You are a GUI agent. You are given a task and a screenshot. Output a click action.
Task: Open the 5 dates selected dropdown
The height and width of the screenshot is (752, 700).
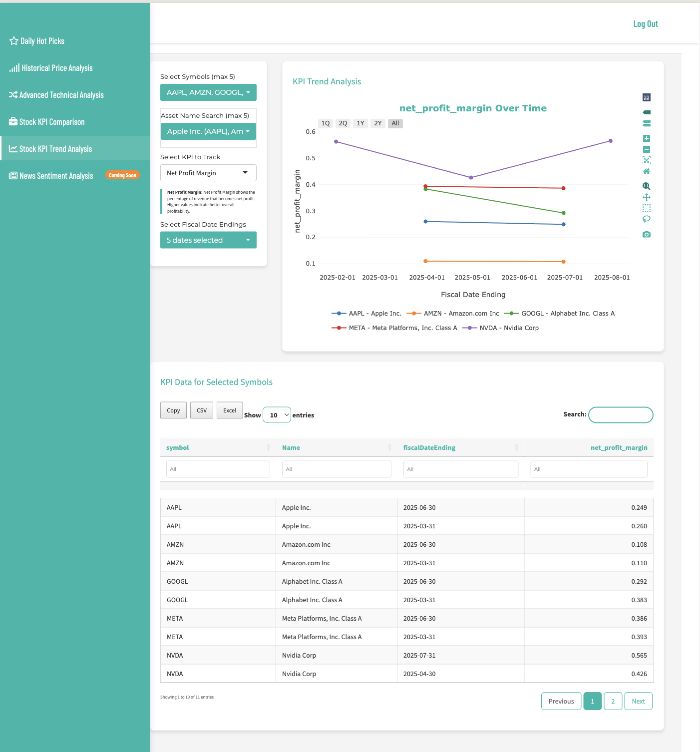[208, 240]
